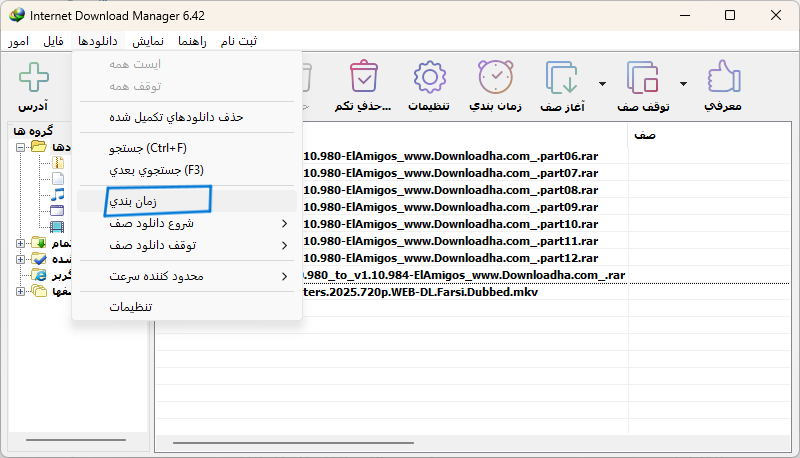Image resolution: width=800 pixels, height=458 pixels.
Task: Click the Stop Queue (توقف صف) toolbar icon
Action: [x=642, y=78]
